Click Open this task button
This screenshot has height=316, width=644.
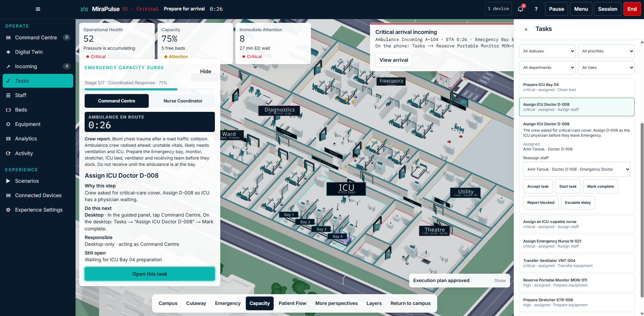(x=150, y=274)
